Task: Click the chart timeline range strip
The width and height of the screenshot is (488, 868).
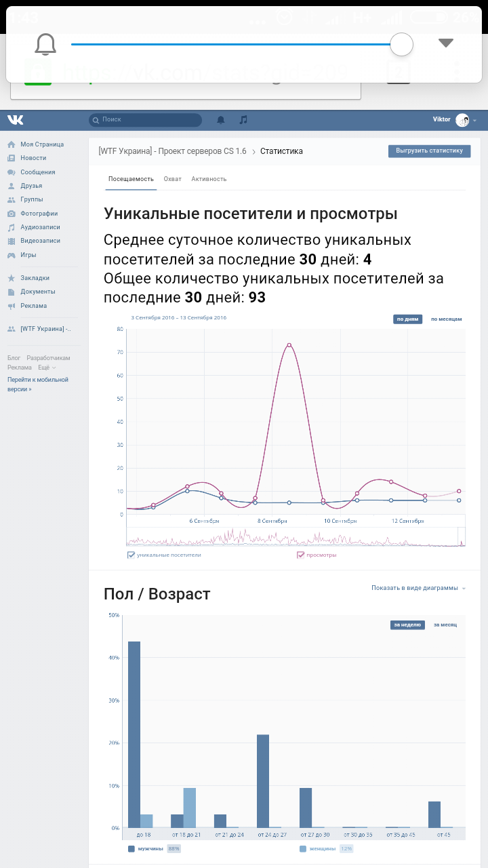Action: [296, 536]
